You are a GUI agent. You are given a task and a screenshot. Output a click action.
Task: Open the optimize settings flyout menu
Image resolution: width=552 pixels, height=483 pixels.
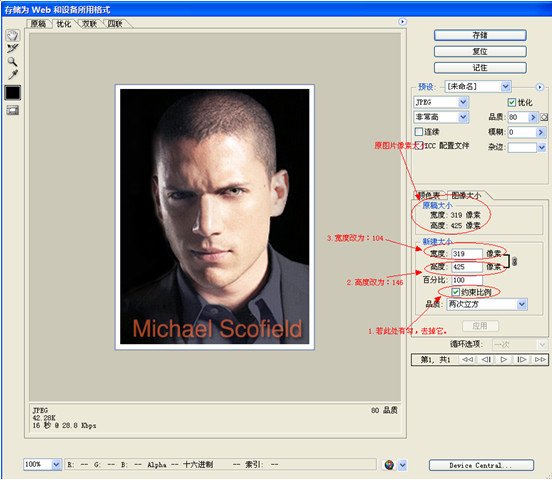coord(539,87)
